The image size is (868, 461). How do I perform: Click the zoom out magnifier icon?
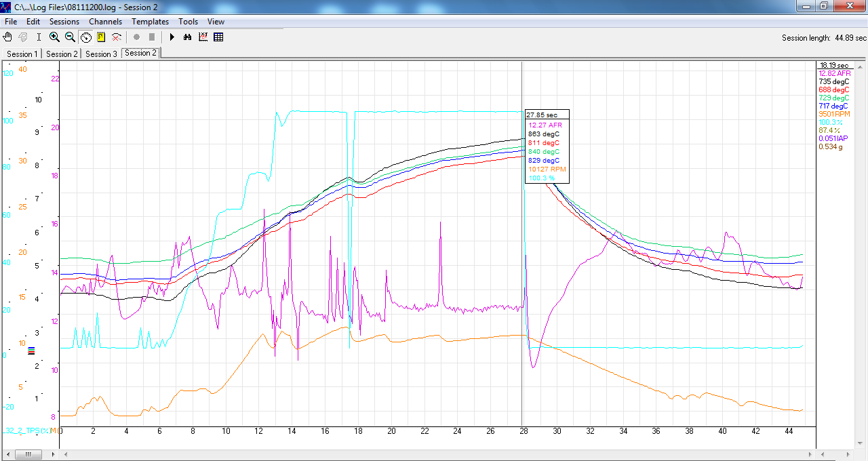click(x=70, y=37)
